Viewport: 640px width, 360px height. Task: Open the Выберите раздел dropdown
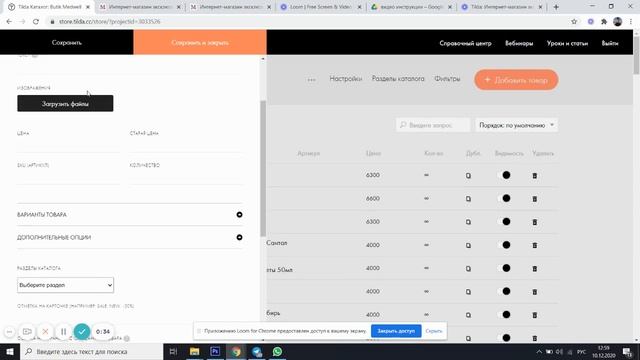click(65, 285)
